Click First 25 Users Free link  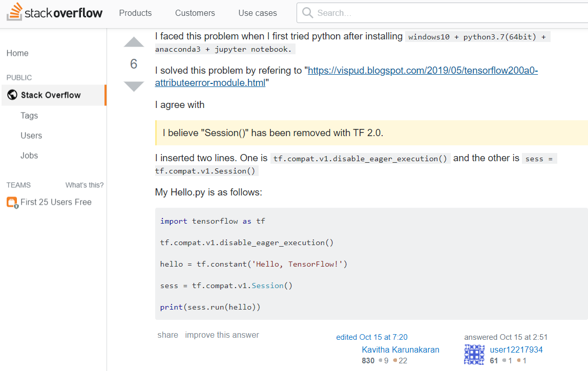pyautogui.click(x=56, y=202)
